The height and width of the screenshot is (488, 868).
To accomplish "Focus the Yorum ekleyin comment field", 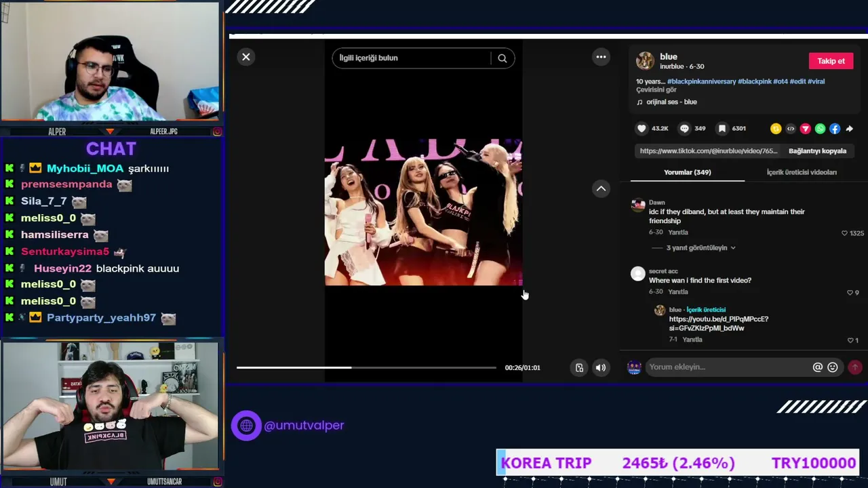I will [728, 367].
